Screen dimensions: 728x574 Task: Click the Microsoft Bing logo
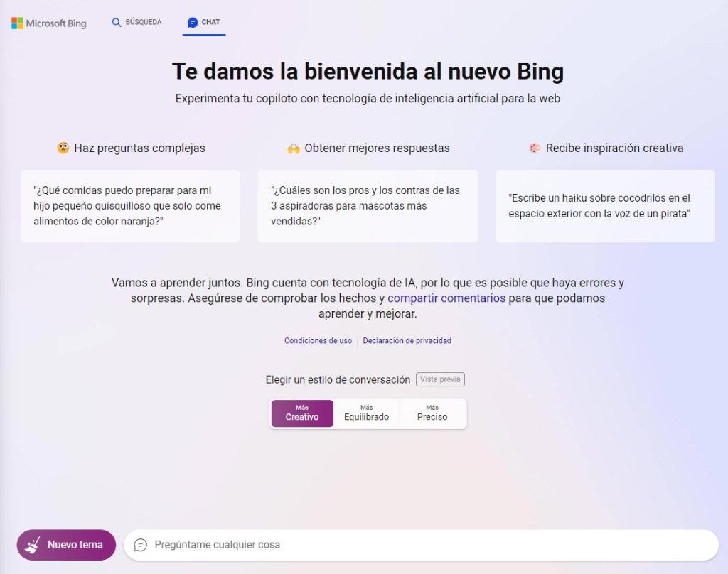pyautogui.click(x=49, y=23)
